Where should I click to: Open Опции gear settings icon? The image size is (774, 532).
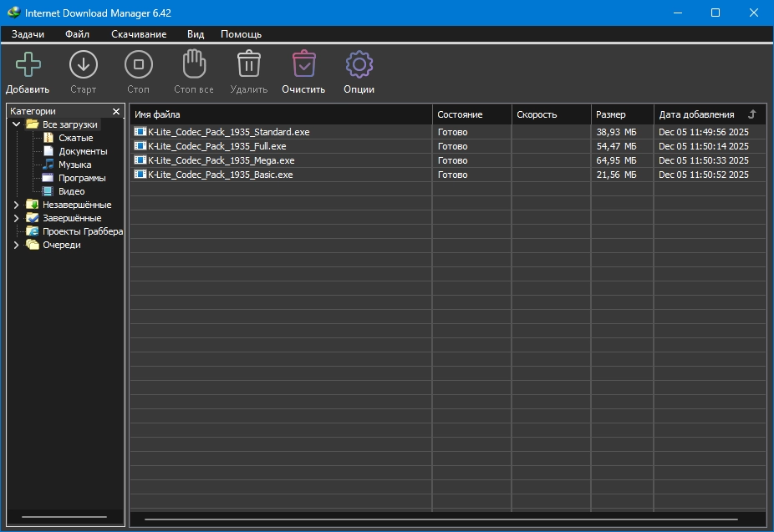click(x=359, y=64)
